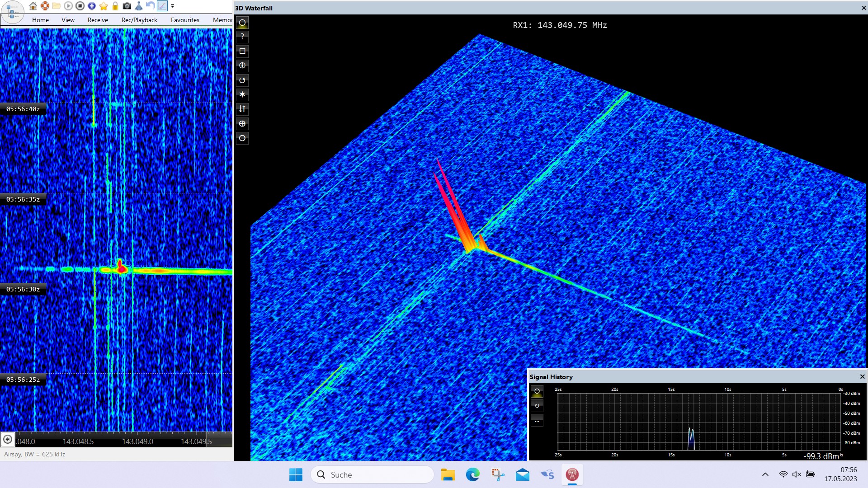Toggle 3D Waterfall run circle button

point(242,23)
